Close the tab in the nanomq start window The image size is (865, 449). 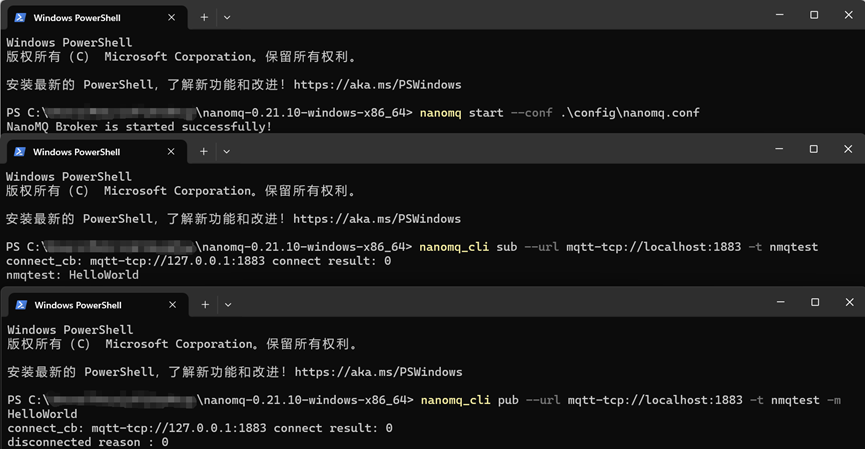[x=172, y=17]
